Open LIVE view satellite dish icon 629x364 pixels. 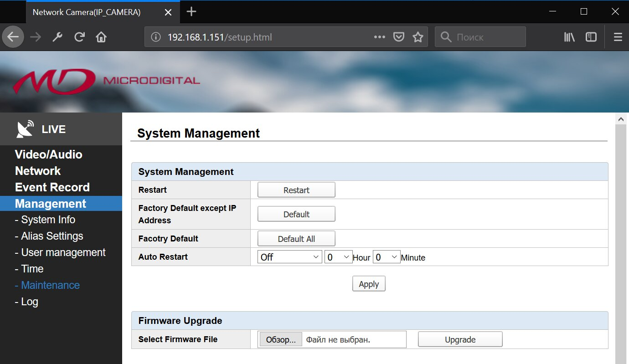click(x=25, y=129)
